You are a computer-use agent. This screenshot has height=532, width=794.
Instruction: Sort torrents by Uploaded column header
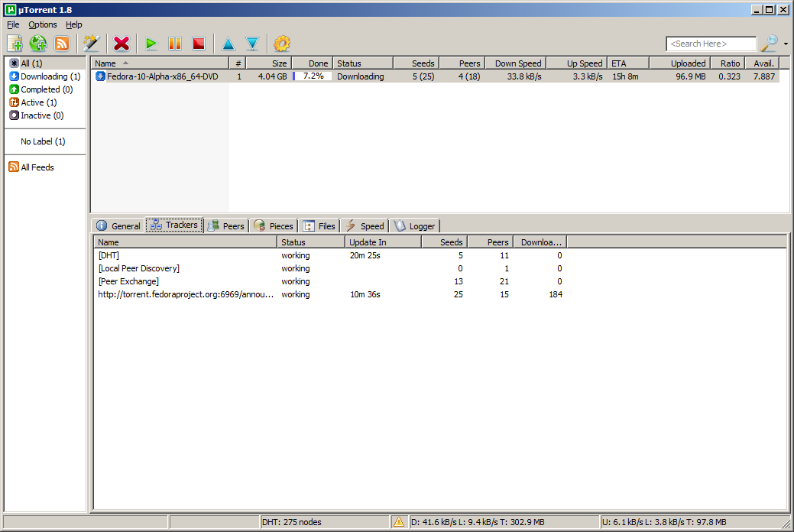pos(680,63)
